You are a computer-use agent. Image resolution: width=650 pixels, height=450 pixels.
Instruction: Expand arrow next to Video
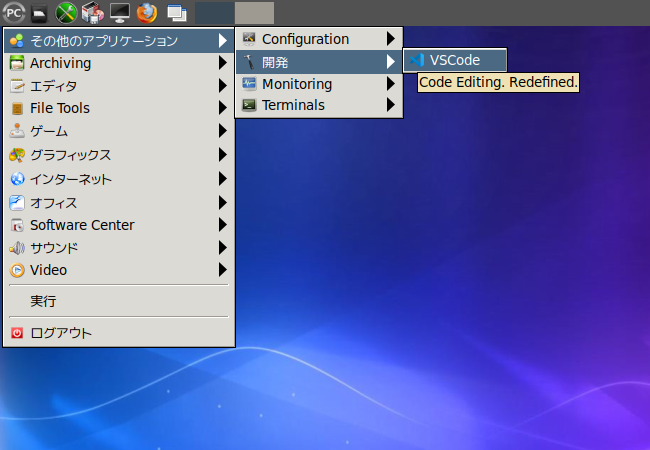(x=223, y=270)
